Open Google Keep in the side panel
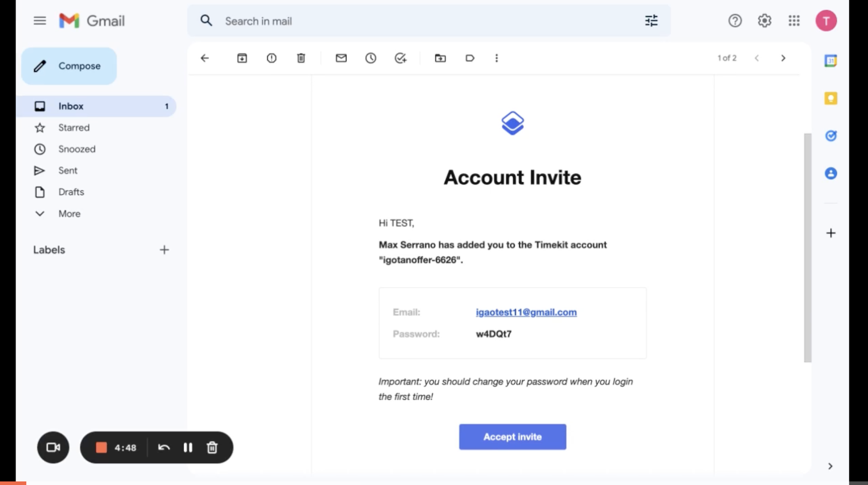Screen dimensions: 868x485 click(x=831, y=98)
